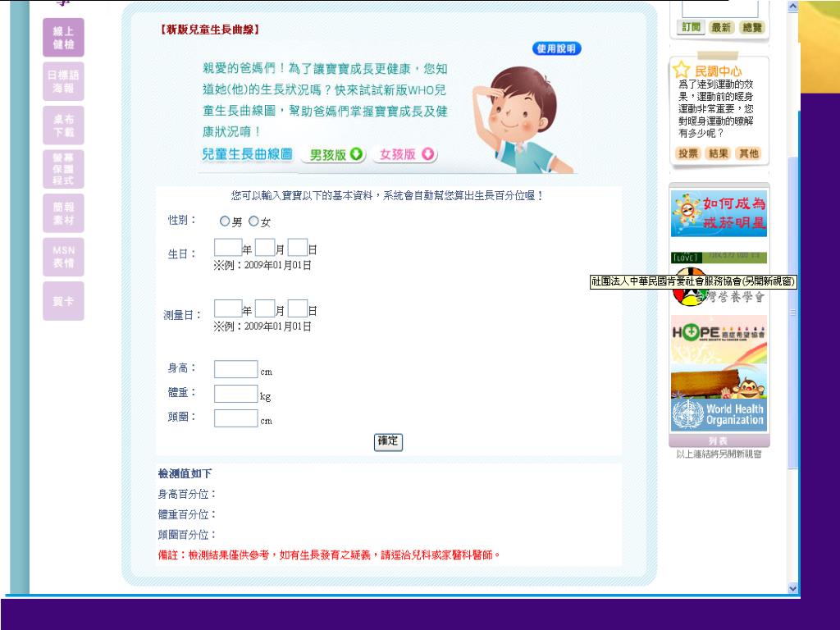
Task: Focus the birthday year field
Action: coord(228,248)
